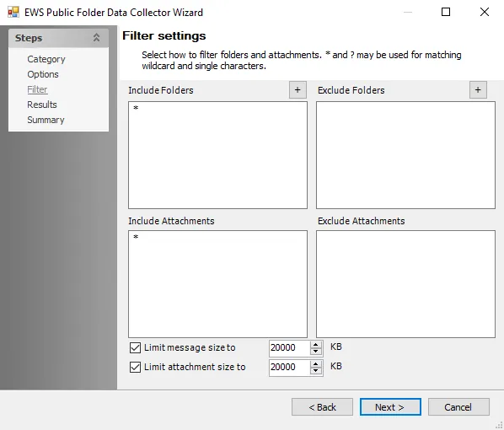This screenshot has width=504, height=430.
Task: Click the Steps panel header
Action: pos(58,38)
